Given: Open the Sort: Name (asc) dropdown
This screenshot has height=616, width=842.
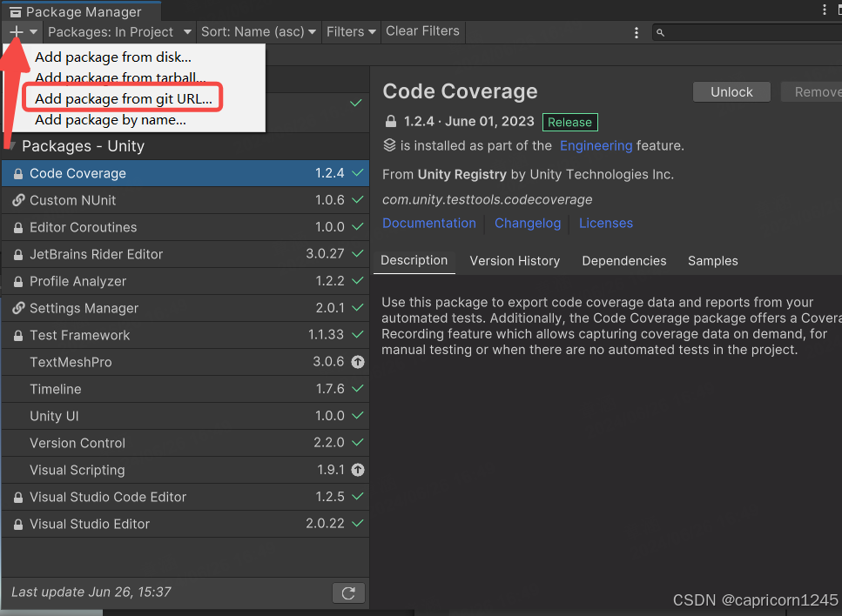Looking at the screenshot, I should [x=259, y=32].
